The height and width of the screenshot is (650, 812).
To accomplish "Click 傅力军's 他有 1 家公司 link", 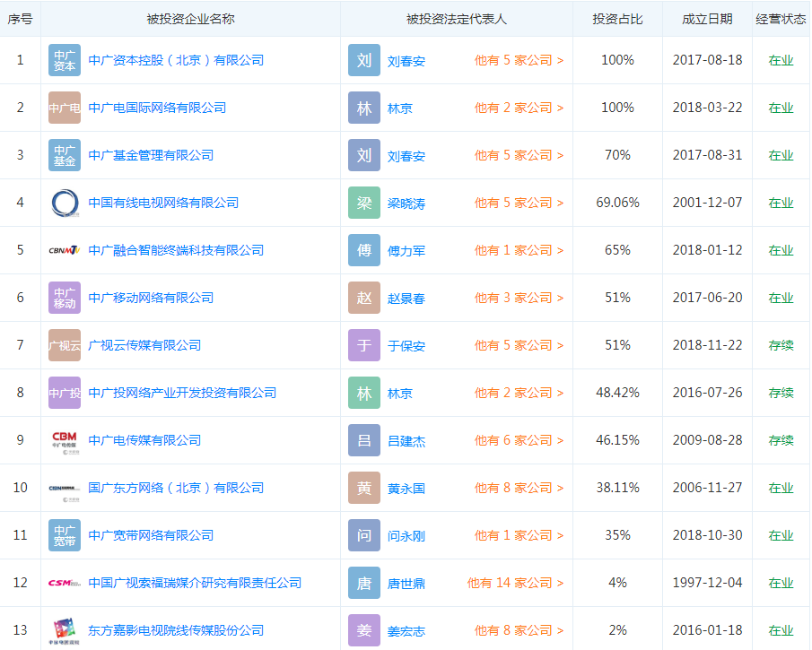I will (x=519, y=250).
